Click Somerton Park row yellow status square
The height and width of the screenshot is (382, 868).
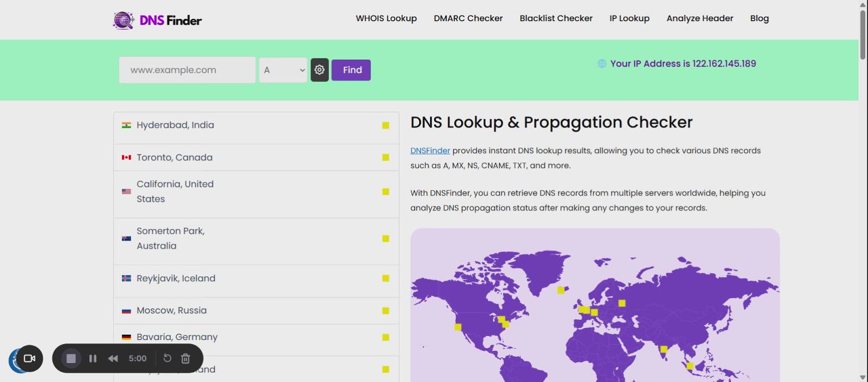pos(386,238)
